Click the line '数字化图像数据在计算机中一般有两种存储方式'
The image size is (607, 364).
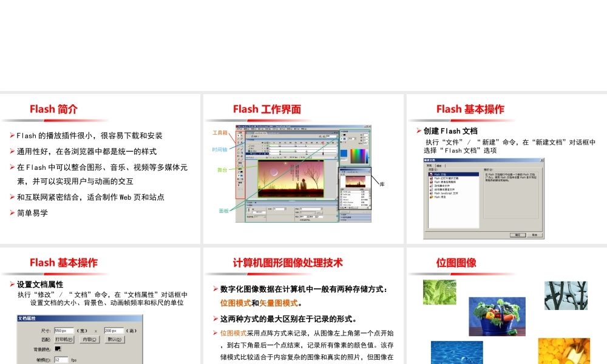(x=304, y=289)
